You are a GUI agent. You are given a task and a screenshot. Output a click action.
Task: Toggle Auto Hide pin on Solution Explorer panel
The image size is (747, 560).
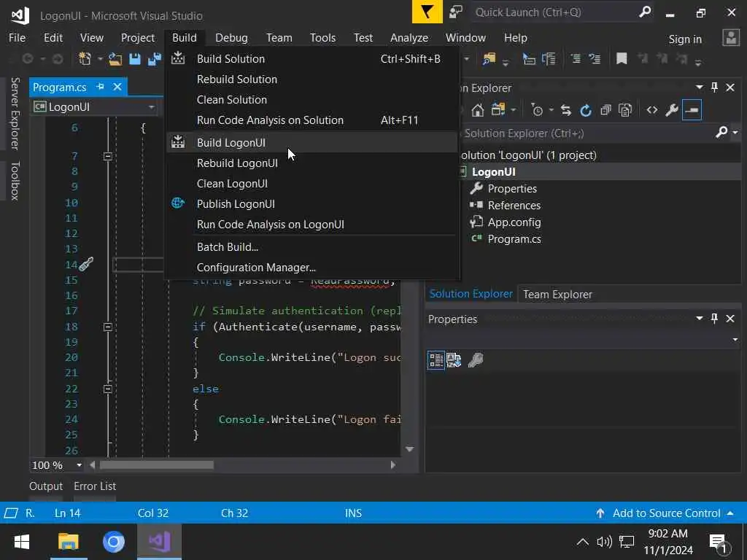(714, 87)
